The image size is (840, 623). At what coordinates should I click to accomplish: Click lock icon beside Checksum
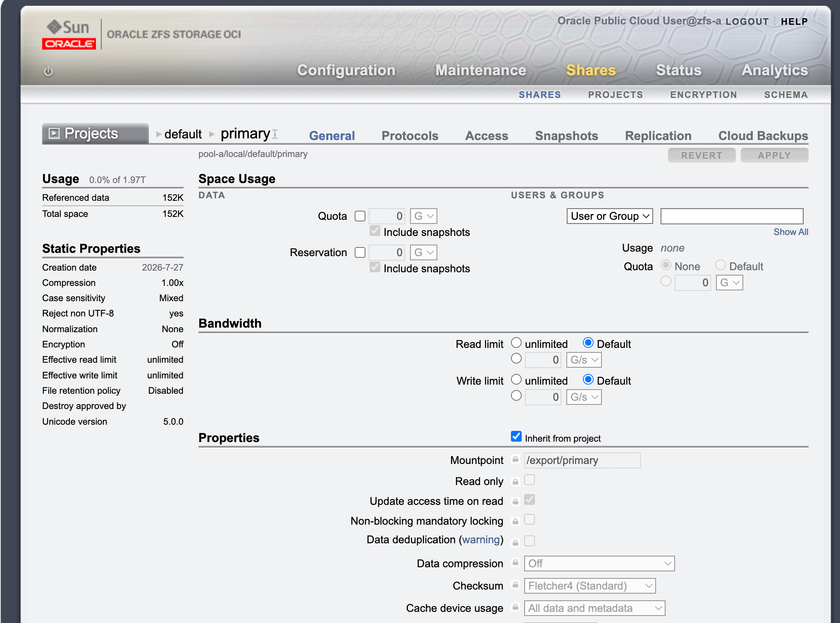point(515,585)
